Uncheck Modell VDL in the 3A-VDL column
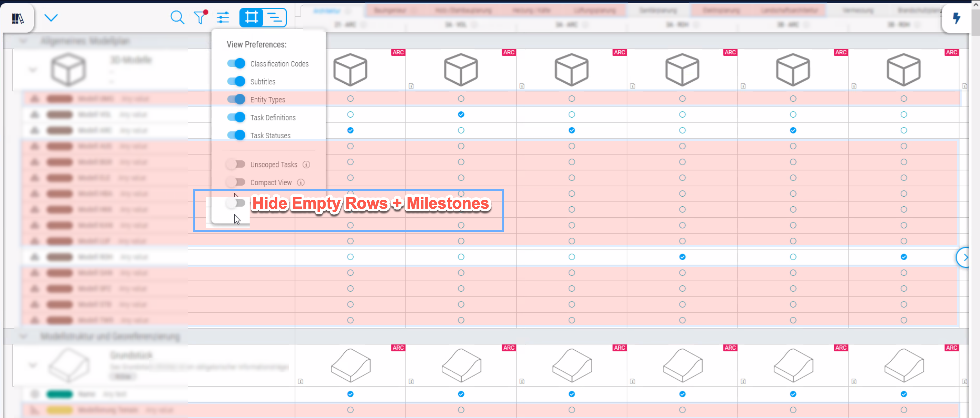 (x=461, y=115)
